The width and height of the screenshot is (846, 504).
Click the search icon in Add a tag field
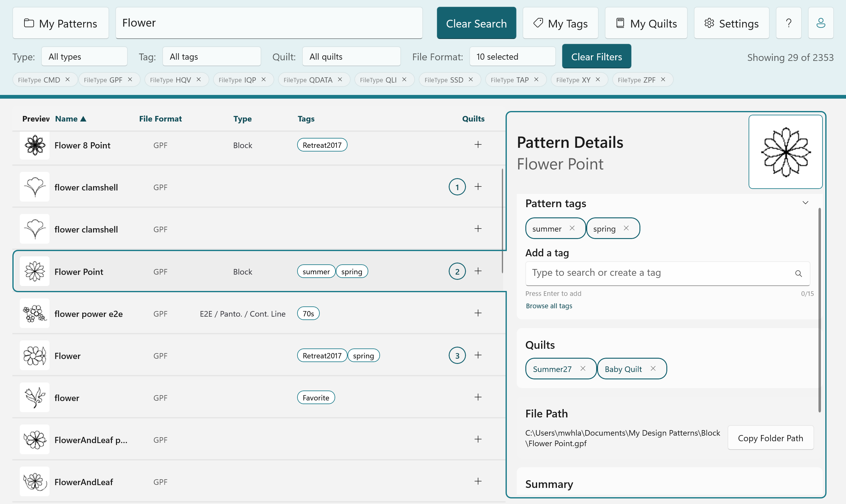pos(798,273)
